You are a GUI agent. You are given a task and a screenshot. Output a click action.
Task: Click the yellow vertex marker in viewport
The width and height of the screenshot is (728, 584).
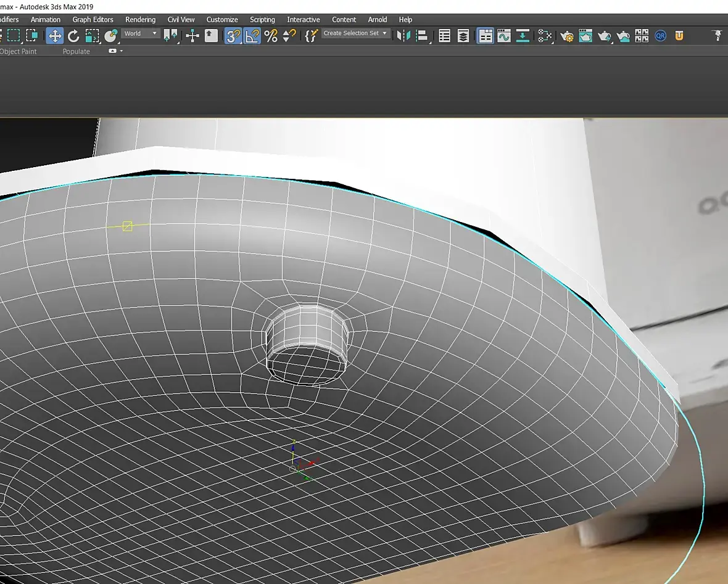[x=127, y=226]
